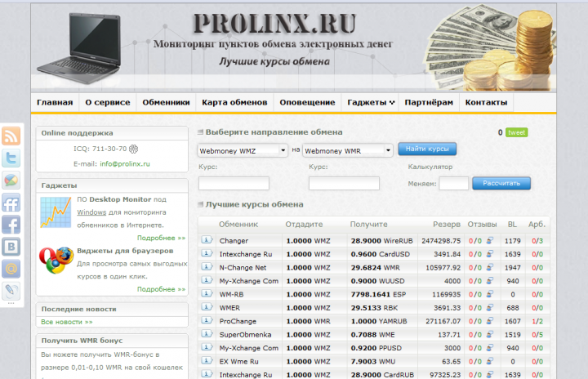This screenshot has width=588, height=379.
Task: Click the 0/3 arbitration value for Changer
Action: point(537,241)
